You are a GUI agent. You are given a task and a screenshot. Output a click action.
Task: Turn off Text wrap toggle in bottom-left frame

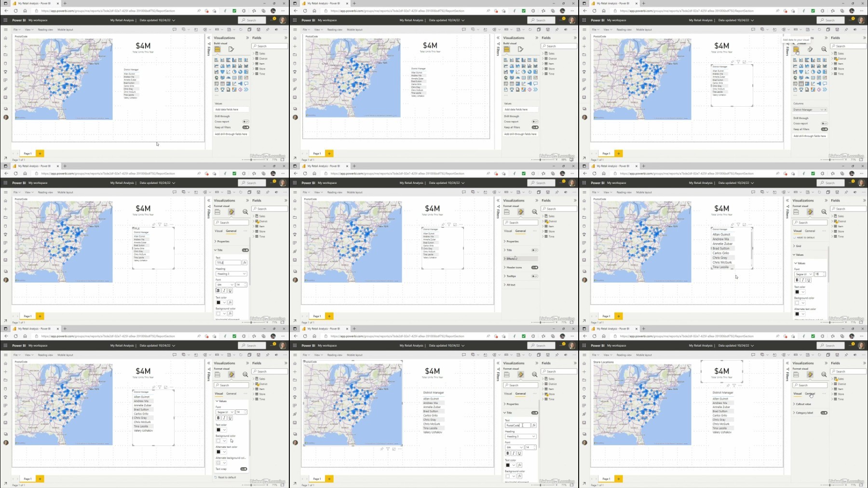[244, 469]
